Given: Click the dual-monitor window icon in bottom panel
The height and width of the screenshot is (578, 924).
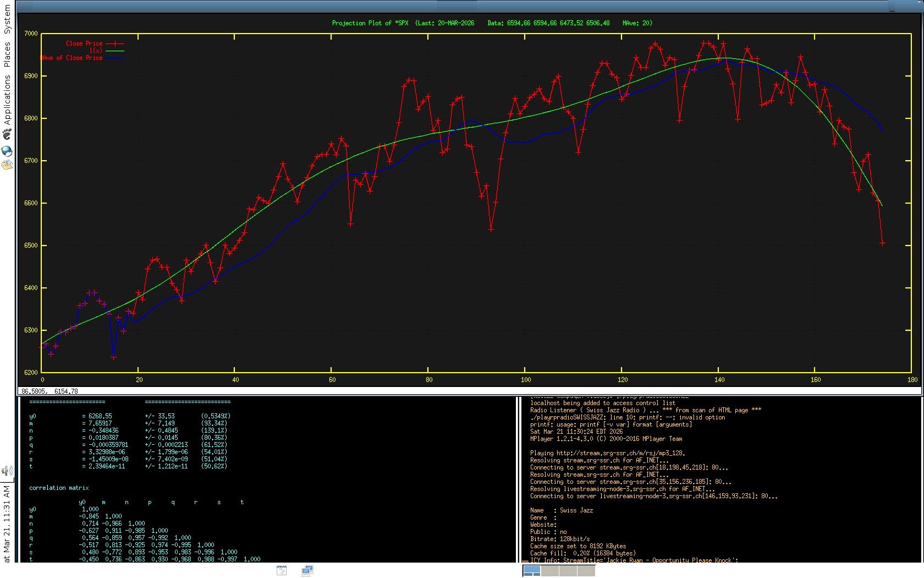Looking at the screenshot, I should click(x=307, y=570).
